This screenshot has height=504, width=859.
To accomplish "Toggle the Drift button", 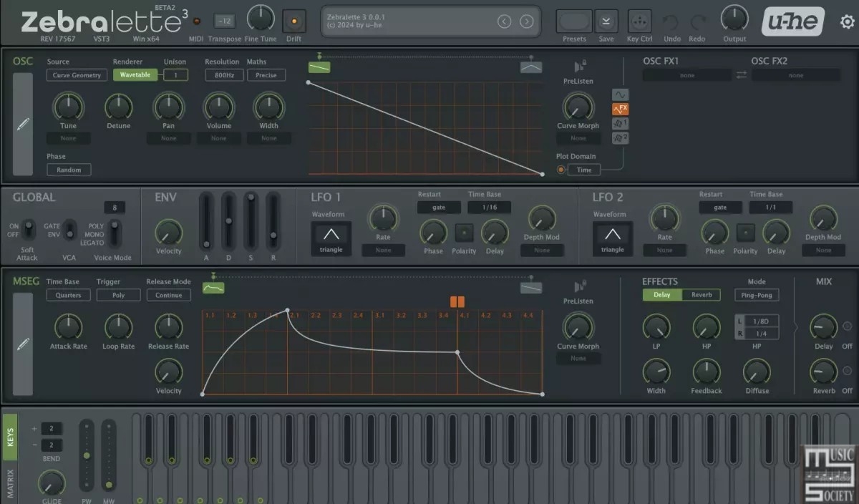I will pyautogui.click(x=293, y=21).
